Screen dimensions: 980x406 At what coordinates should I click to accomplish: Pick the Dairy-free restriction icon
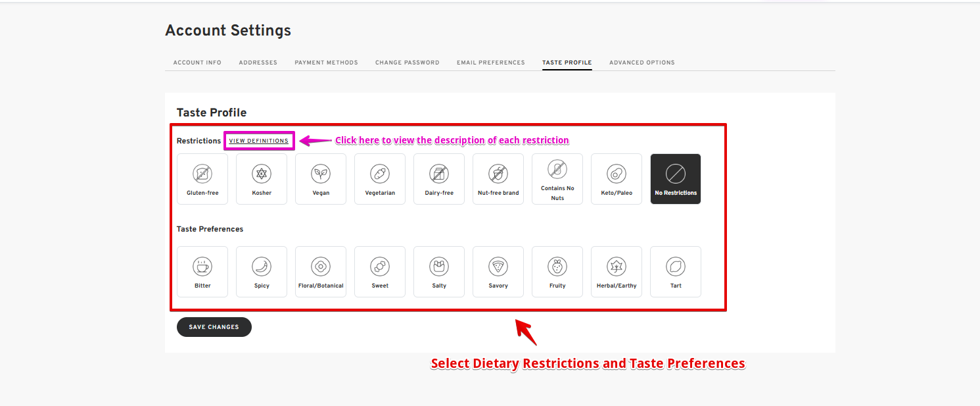439,174
